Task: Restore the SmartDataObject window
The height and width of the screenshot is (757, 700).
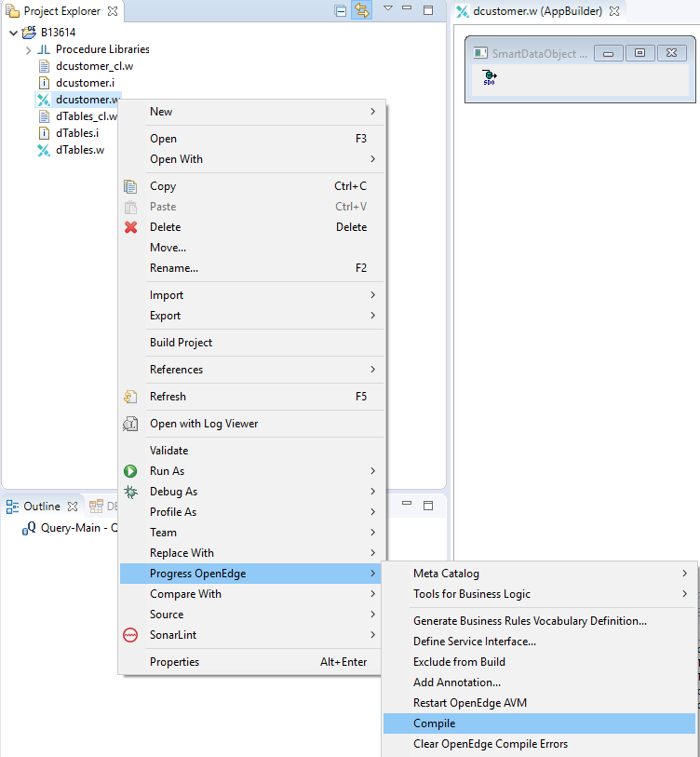Action: 639,53
